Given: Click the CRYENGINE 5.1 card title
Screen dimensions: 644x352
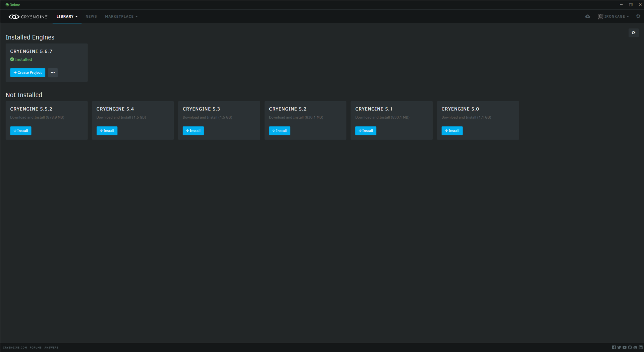Looking at the screenshot, I should [x=374, y=109].
